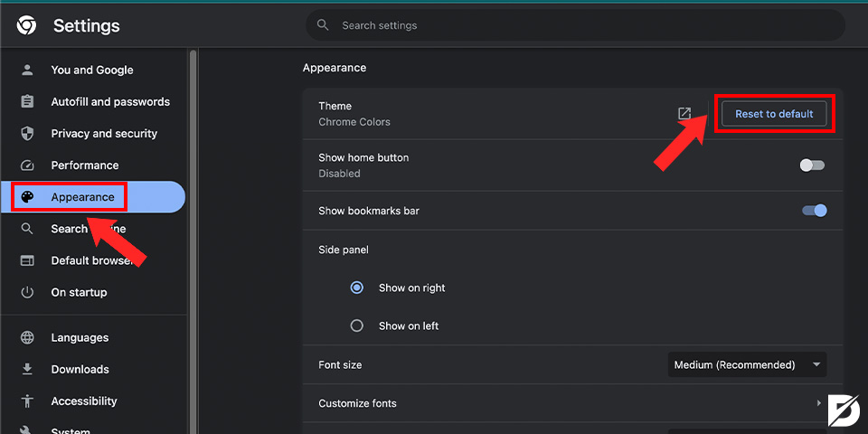Image resolution: width=868 pixels, height=434 pixels.
Task: Click the Downloads arrow icon
Action: pos(27,369)
